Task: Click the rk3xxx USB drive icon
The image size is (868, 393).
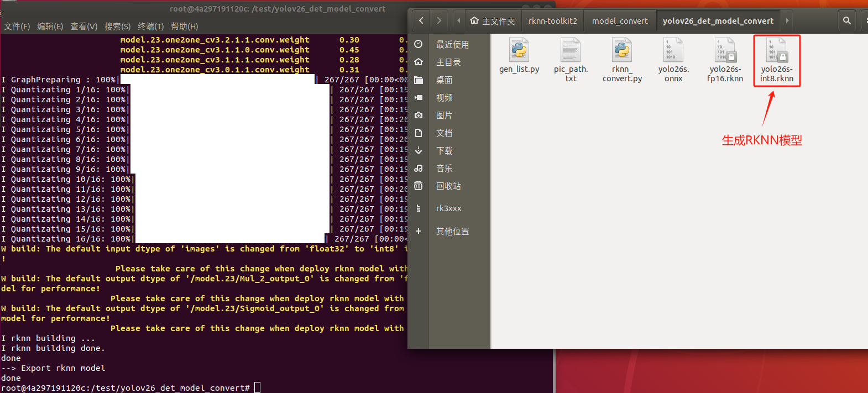Action: tap(419, 208)
